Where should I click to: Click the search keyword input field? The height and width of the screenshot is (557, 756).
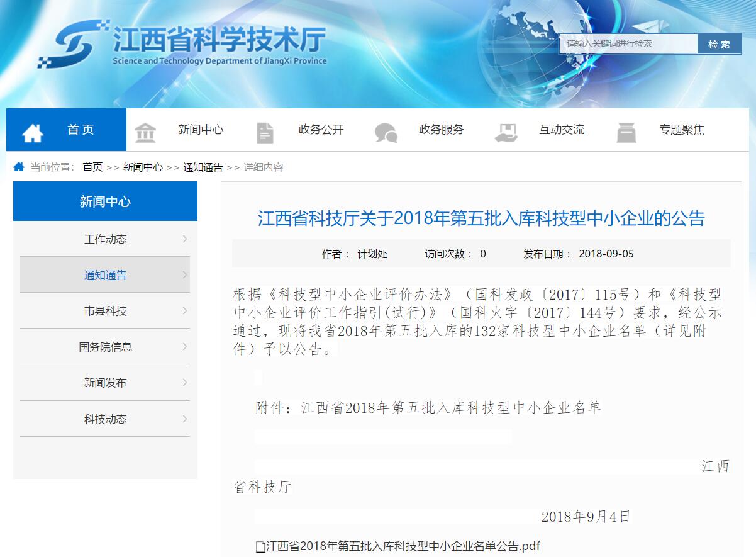pos(628,44)
